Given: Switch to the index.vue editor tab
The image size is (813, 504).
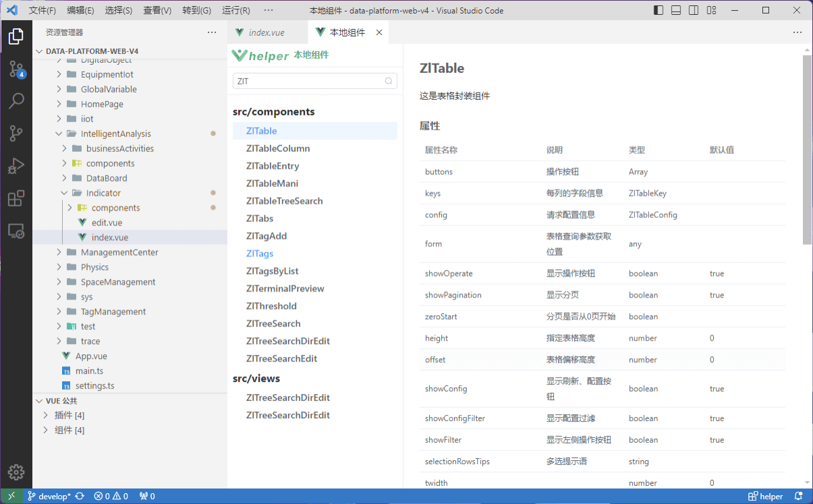Looking at the screenshot, I should 266,32.
